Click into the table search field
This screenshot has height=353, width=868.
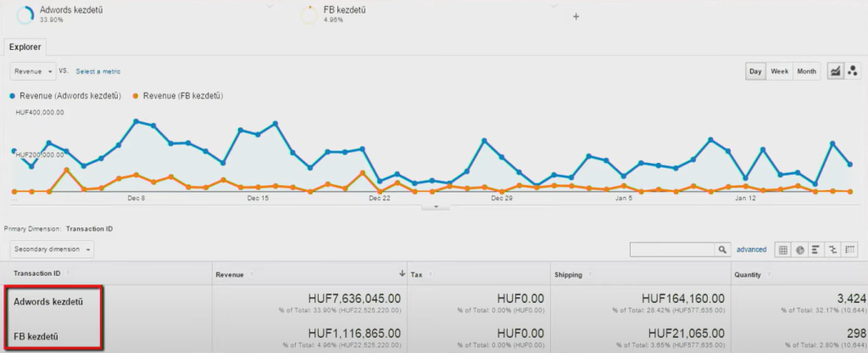pyautogui.click(x=673, y=249)
